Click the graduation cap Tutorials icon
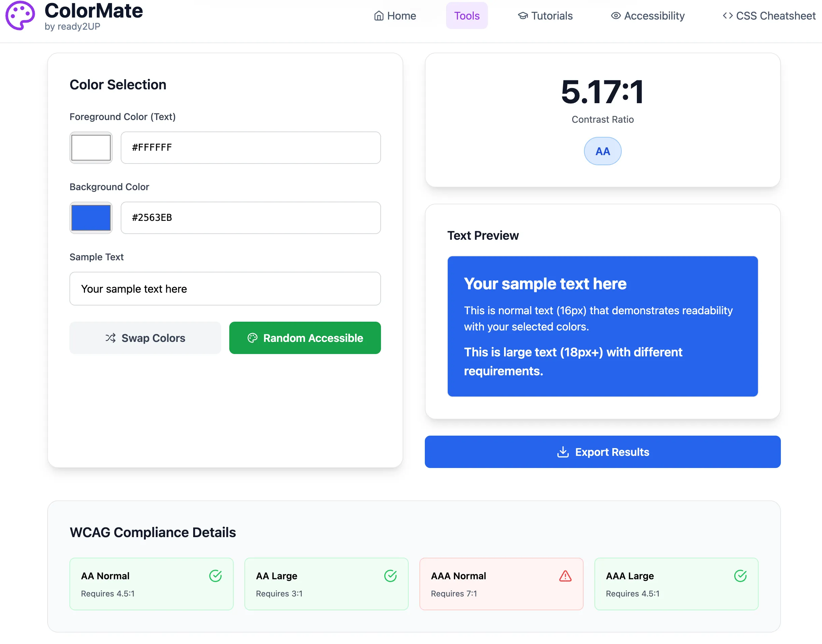This screenshot has width=822, height=644. point(523,16)
